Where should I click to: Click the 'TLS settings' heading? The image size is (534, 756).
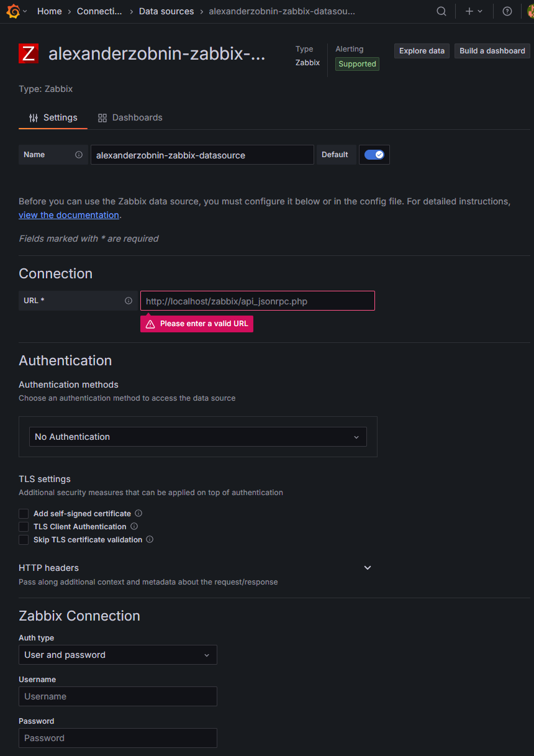(x=45, y=479)
